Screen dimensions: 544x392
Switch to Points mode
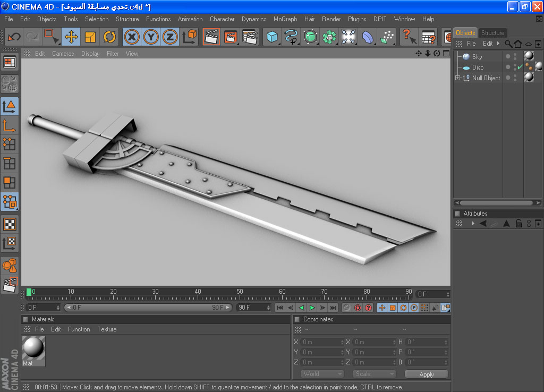(10, 144)
